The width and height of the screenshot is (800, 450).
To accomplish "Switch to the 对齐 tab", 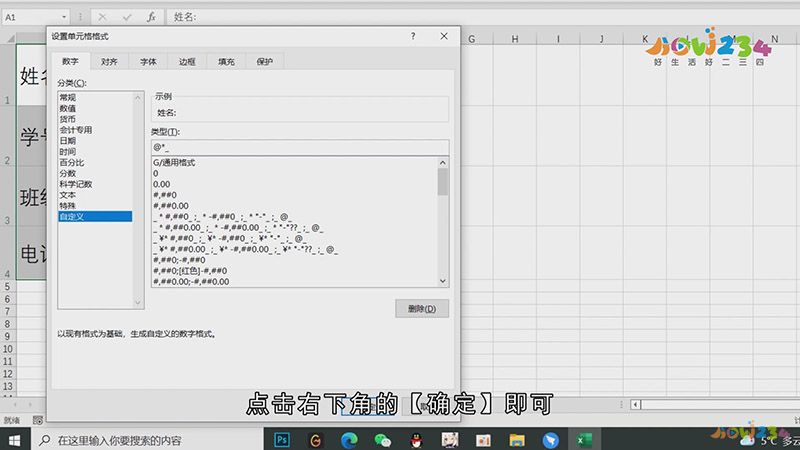I will tap(109, 62).
